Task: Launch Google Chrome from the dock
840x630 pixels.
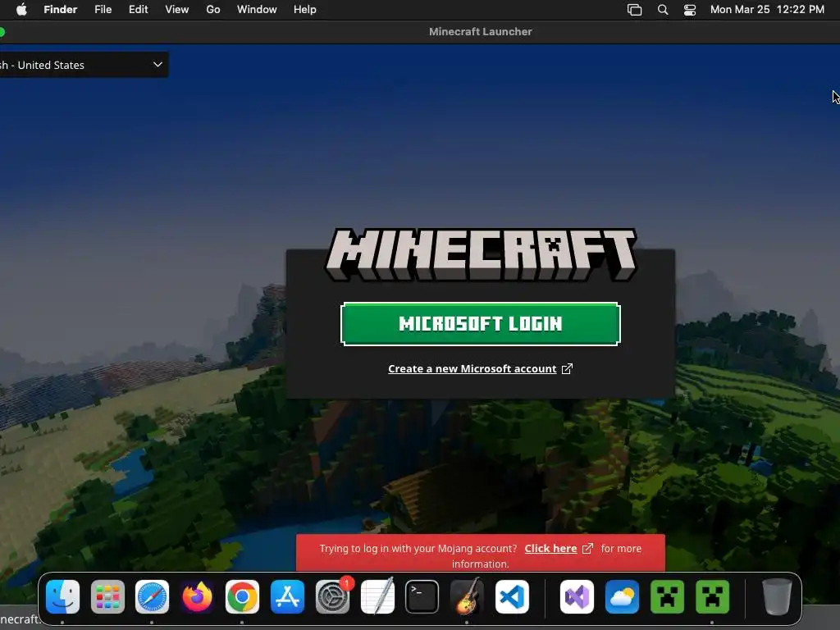Action: [x=242, y=597]
